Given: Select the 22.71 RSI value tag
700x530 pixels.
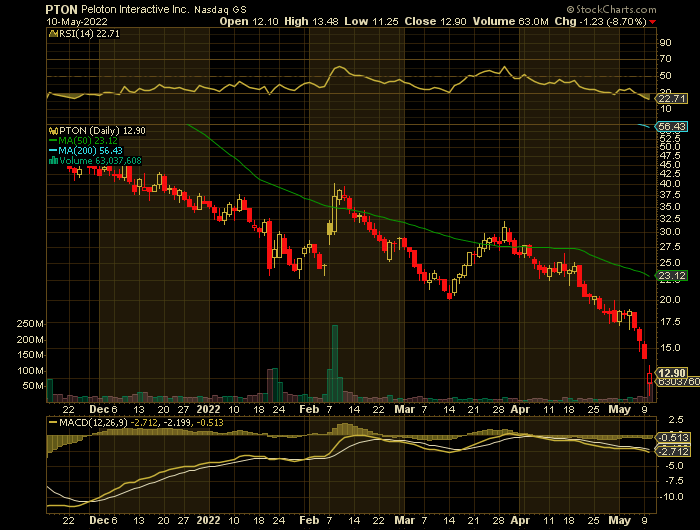Looking at the screenshot, I should pos(668,98).
